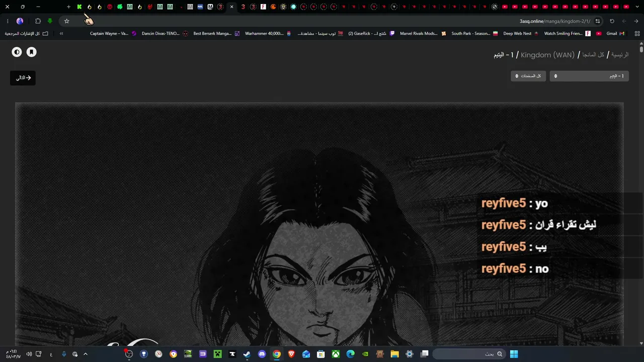Screen dimensions: 644x362
Task: Open the 'Watch Smiling Frien...' bookmark
Action: 567,34
